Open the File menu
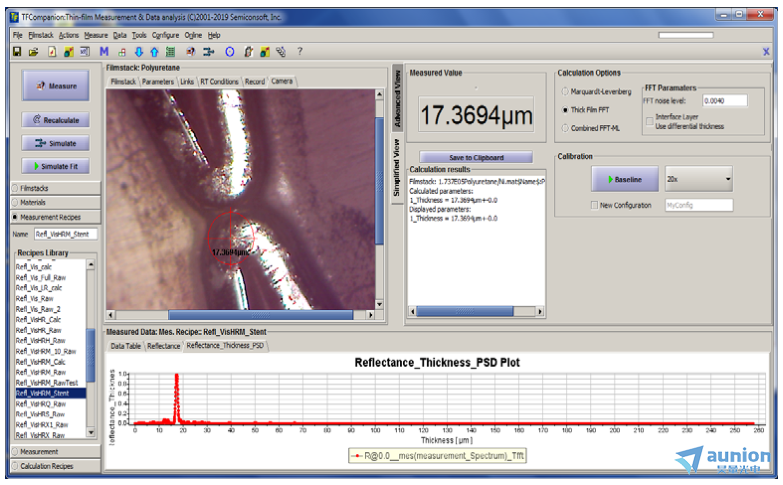 point(17,35)
